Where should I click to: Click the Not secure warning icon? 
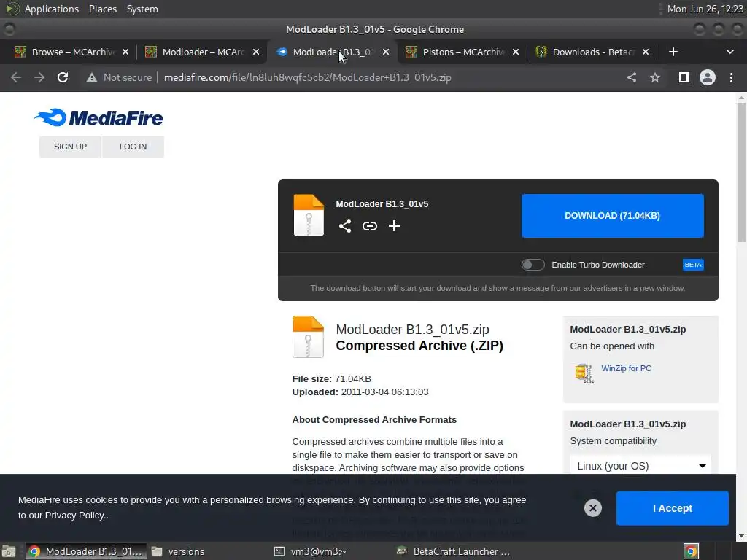[91, 77]
